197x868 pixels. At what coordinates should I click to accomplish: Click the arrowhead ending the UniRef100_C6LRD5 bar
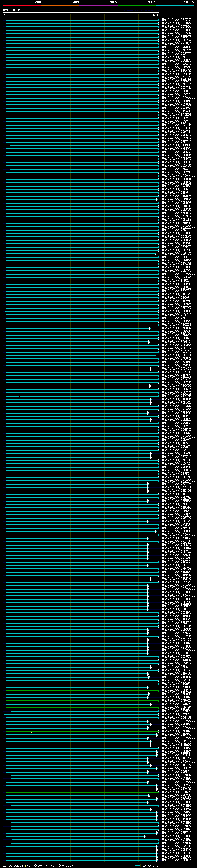pyautogui.click(x=148, y=413)
